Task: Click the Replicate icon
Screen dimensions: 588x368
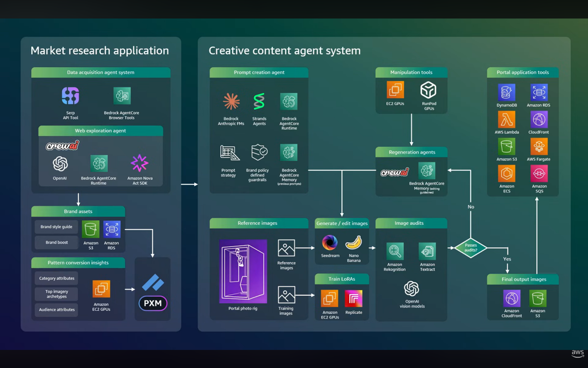Action: pyautogui.click(x=353, y=298)
